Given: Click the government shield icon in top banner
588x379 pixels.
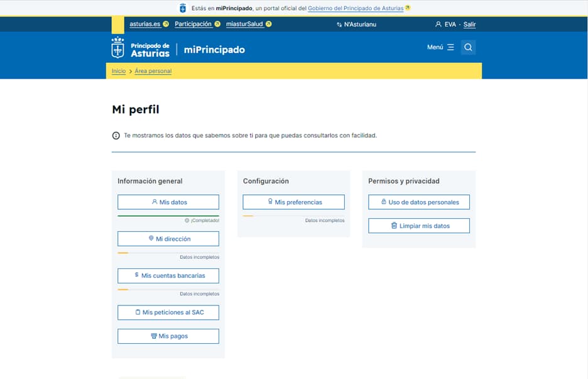Looking at the screenshot, I should 183,8.
